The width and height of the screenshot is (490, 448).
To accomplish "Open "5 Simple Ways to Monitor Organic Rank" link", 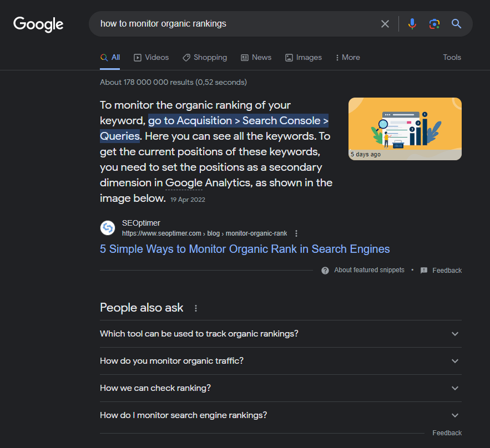I will tap(245, 249).
